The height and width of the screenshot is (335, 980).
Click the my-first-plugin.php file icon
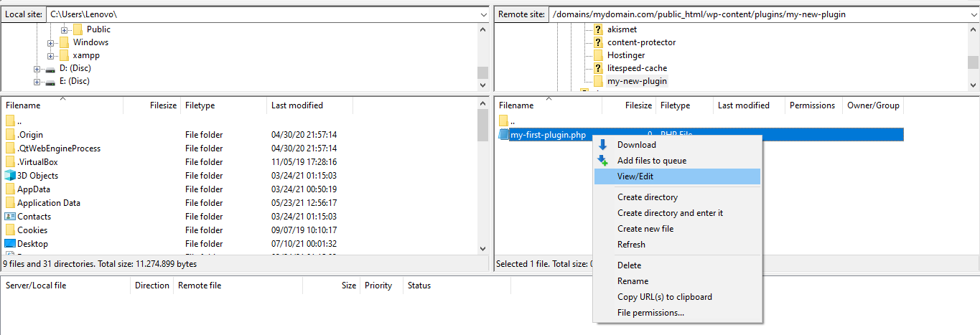503,135
